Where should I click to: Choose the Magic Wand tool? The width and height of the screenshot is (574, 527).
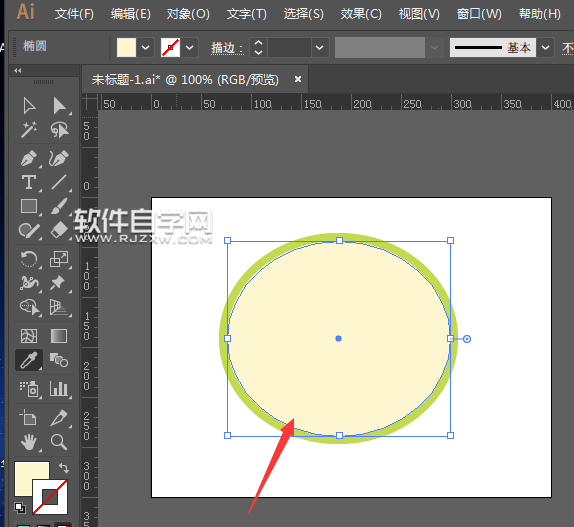(29, 129)
